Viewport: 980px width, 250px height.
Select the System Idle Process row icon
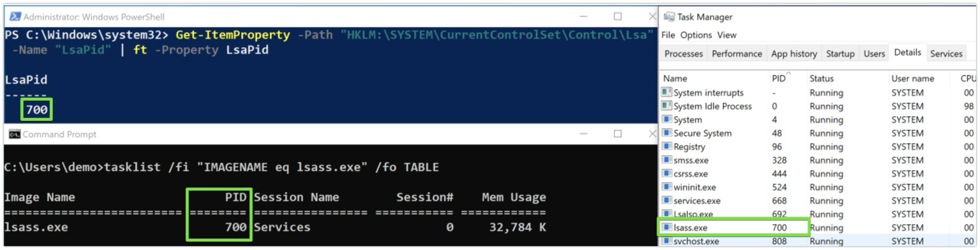668,106
